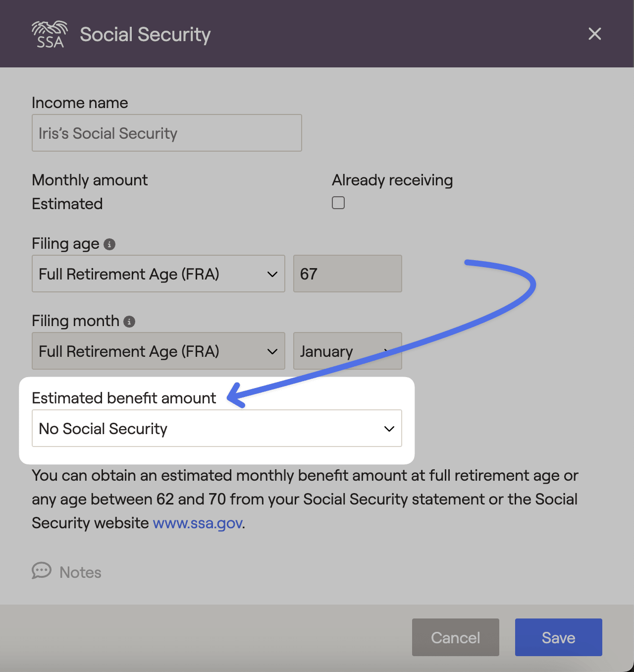This screenshot has height=672, width=634.
Task: Open the www.ssa.gov link
Action: click(198, 523)
